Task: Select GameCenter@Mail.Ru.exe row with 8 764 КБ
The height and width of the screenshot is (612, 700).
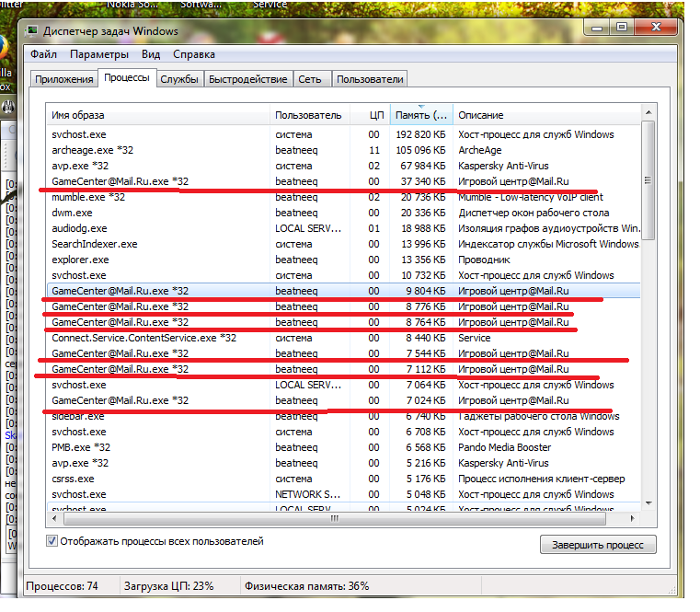Action: click(344, 322)
